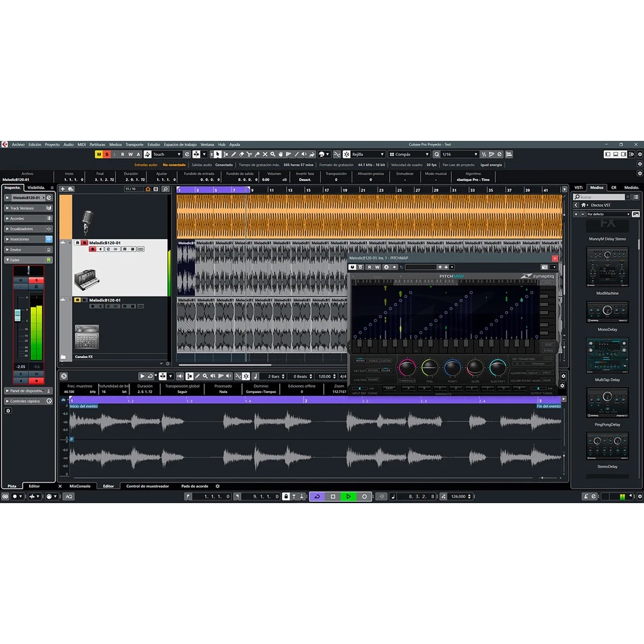
Task: Switch to the Visibilida. inspector tab
Action: (36, 187)
